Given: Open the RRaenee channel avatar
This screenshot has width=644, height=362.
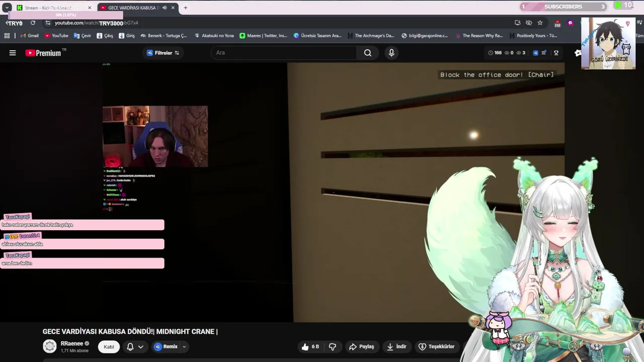Looking at the screenshot, I should [x=50, y=346].
